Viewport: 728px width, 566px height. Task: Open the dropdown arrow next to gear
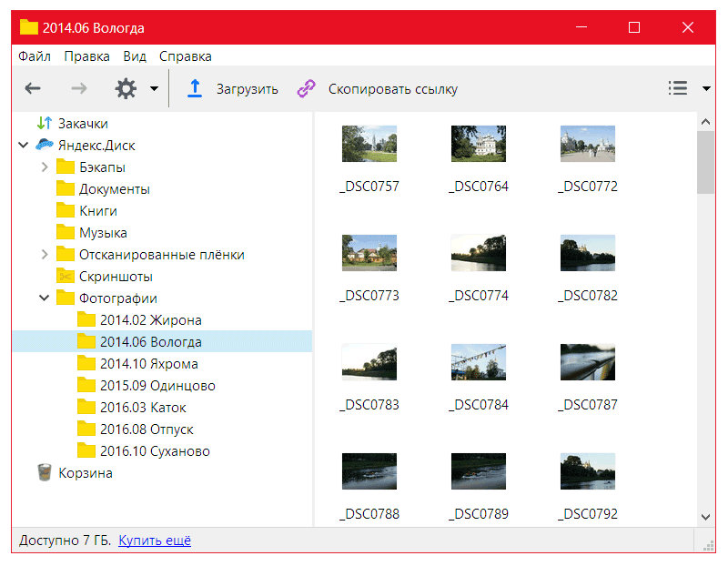tap(154, 88)
